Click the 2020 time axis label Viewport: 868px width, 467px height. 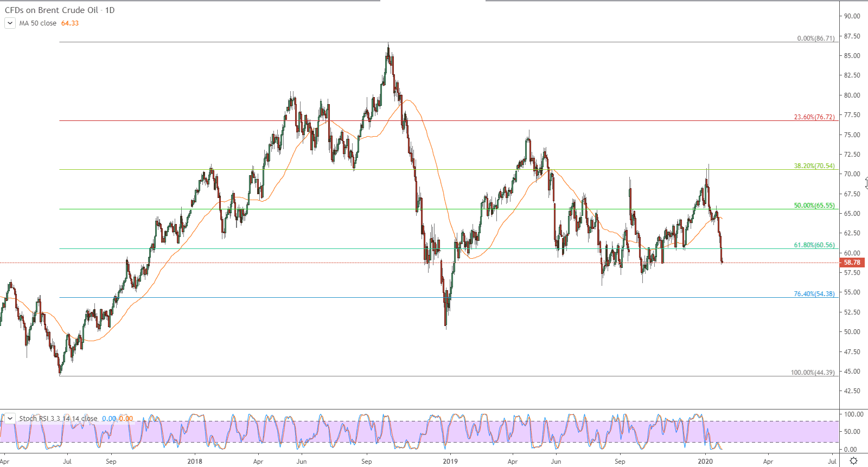coord(705,462)
